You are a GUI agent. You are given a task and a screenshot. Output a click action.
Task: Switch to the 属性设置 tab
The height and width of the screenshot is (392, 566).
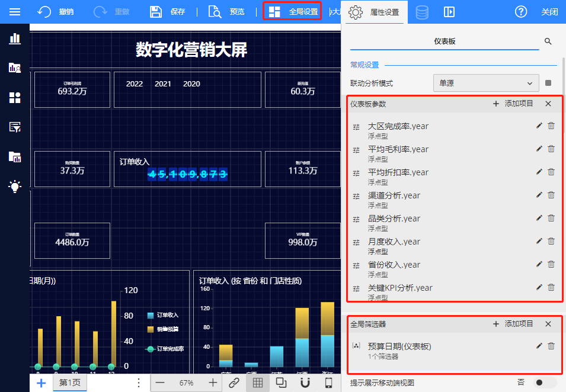375,12
